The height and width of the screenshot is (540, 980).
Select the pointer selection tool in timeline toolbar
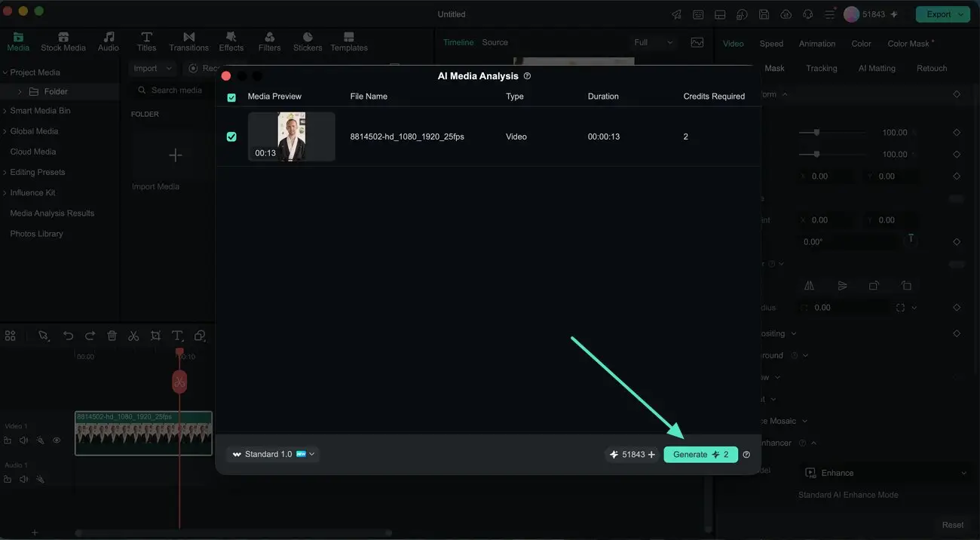click(x=44, y=336)
